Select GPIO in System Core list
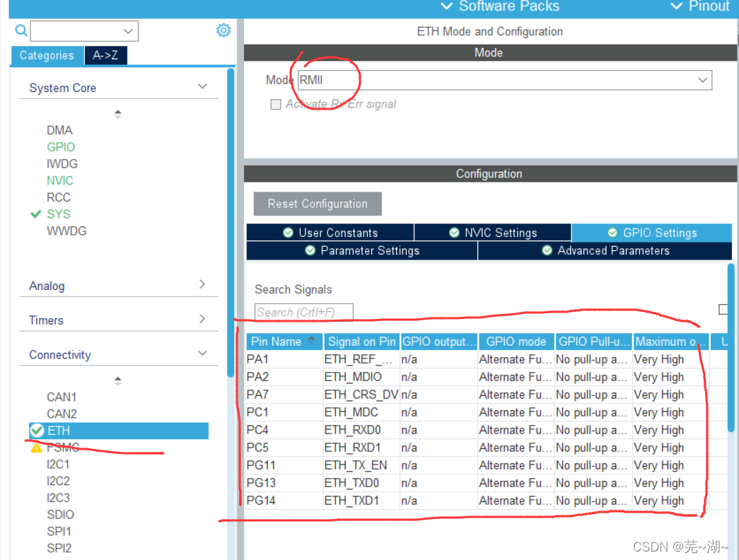Viewport: 739px width, 560px height. coord(61,147)
